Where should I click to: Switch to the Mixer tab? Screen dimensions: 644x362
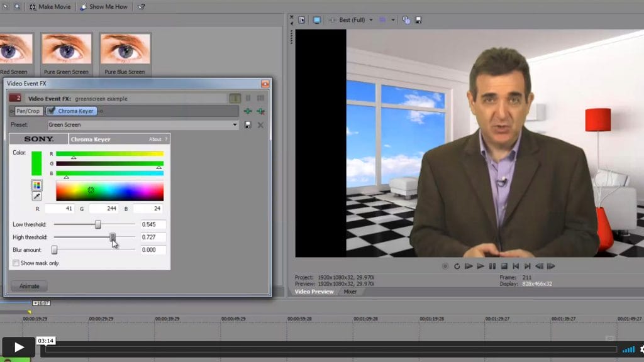(350, 292)
